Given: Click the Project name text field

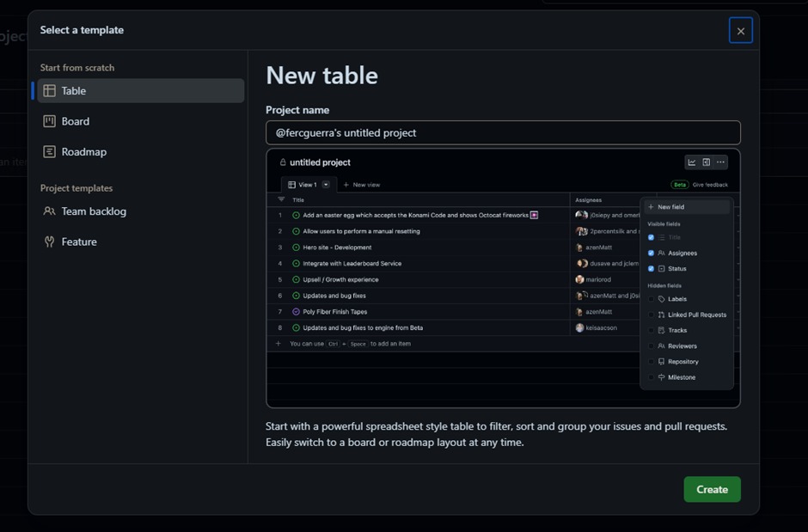Looking at the screenshot, I should point(503,133).
